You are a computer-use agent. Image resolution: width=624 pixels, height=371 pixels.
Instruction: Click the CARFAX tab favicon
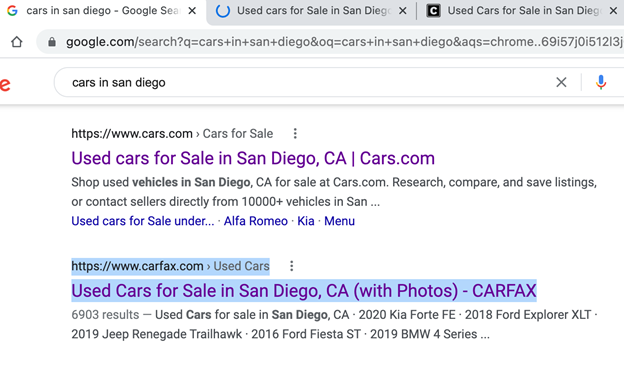[433, 11]
